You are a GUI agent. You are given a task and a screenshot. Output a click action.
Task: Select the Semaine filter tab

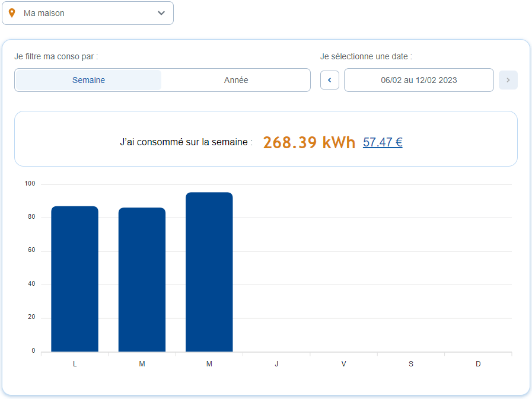(x=88, y=80)
